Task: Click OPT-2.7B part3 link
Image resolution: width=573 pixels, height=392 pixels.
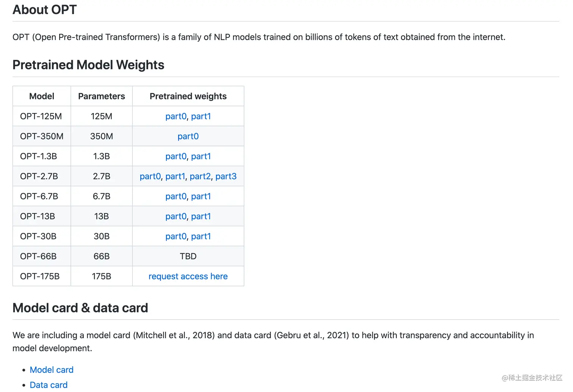Action: 226,177
